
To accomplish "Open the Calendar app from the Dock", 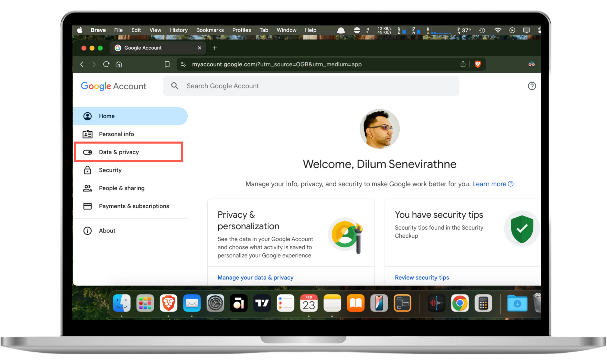I will (309, 303).
